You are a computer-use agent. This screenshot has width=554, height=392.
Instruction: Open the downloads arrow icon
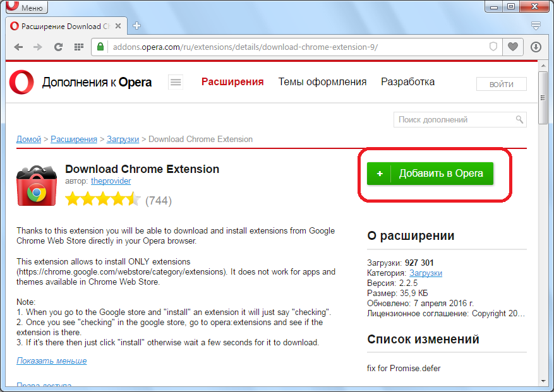click(536, 47)
